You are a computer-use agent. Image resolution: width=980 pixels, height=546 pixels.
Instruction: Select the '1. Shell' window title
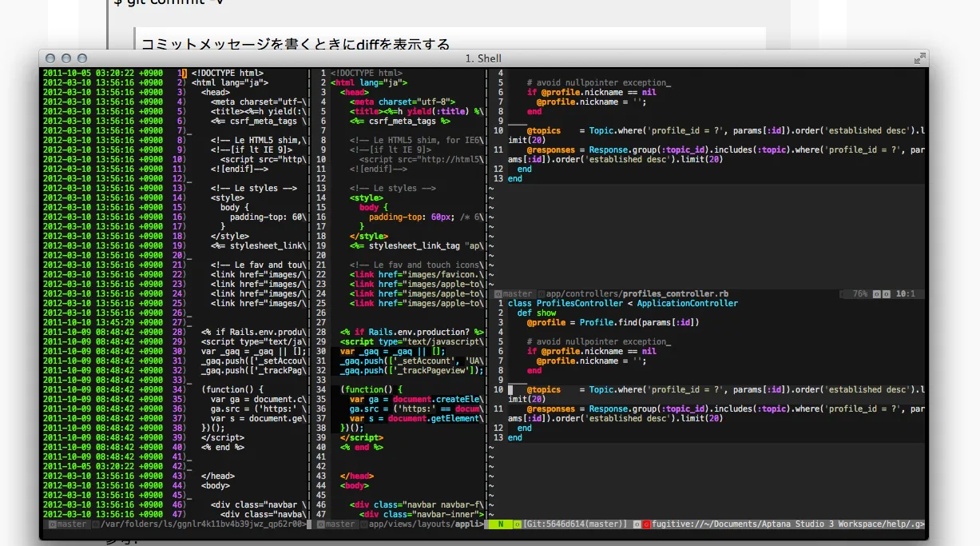(483, 58)
